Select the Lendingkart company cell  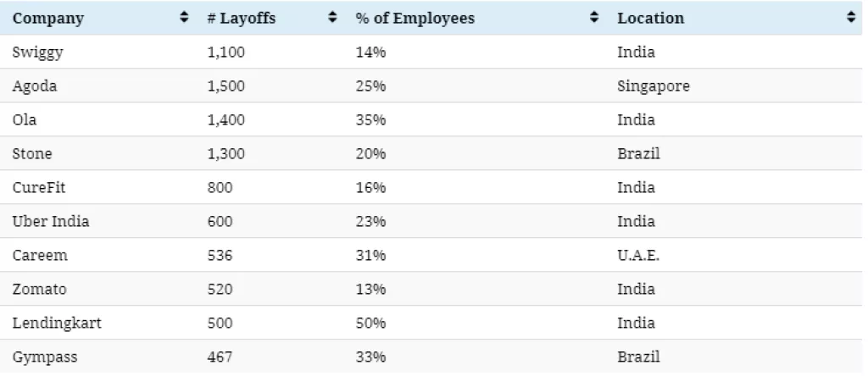[x=52, y=323]
